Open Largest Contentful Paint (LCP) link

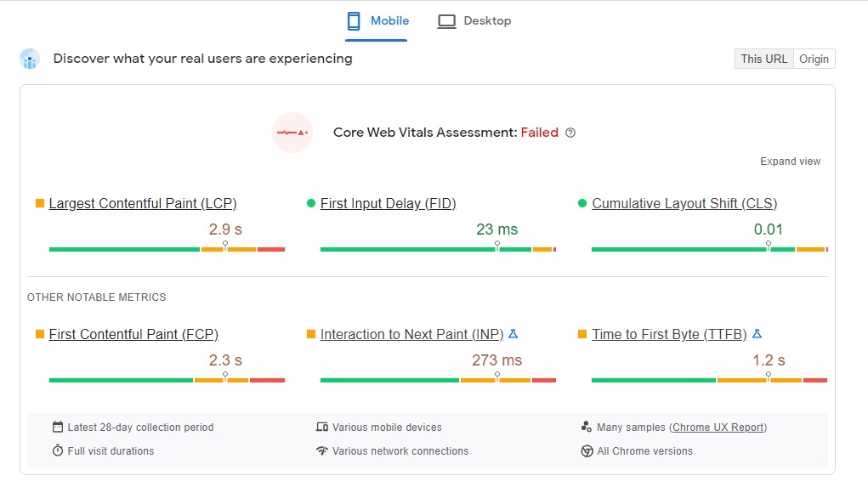(x=143, y=204)
